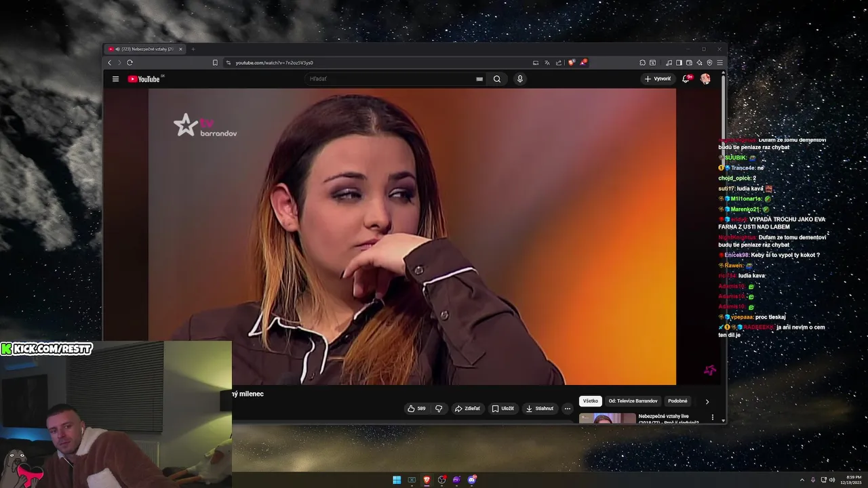Open the Nebezpečné vztahy live suggested thumbnail
The height and width of the screenshot is (488, 868).
click(x=607, y=418)
